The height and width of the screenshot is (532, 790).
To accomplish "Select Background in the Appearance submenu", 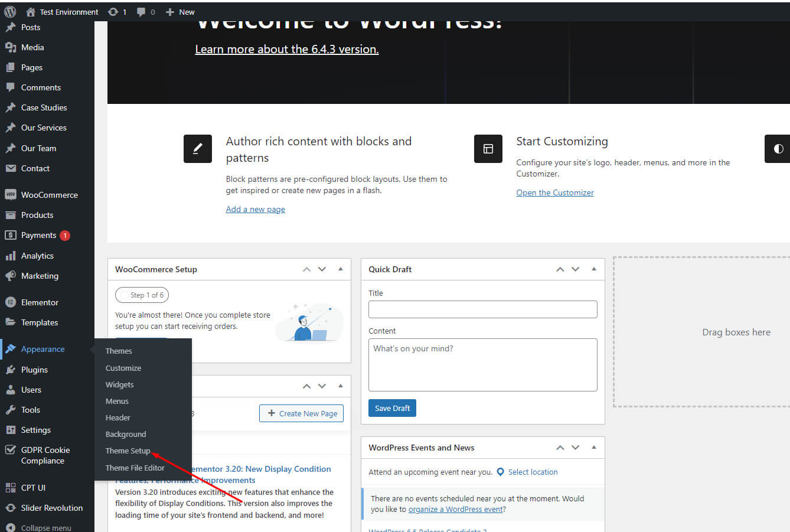I will (126, 434).
